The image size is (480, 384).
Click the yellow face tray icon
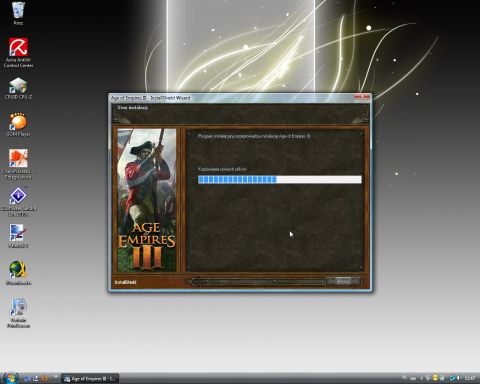pos(435,378)
